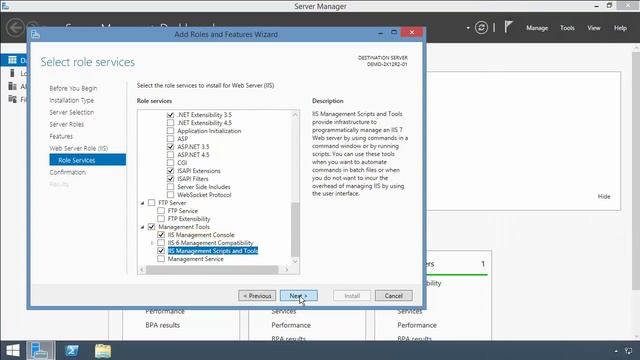Image resolution: width=640 pixels, height=360 pixels.
Task: Uncheck IIS Management Scripts and Tools
Action: point(161,251)
